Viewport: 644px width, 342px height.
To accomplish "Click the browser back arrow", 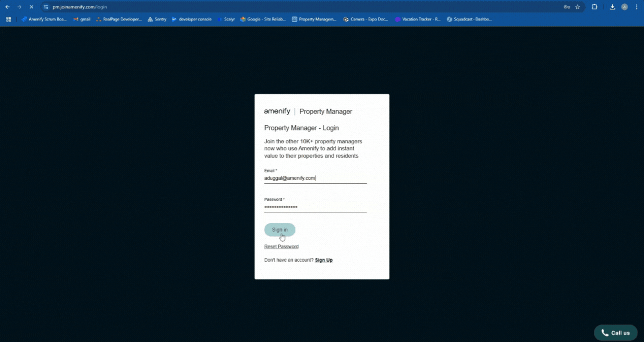I will click(7, 7).
